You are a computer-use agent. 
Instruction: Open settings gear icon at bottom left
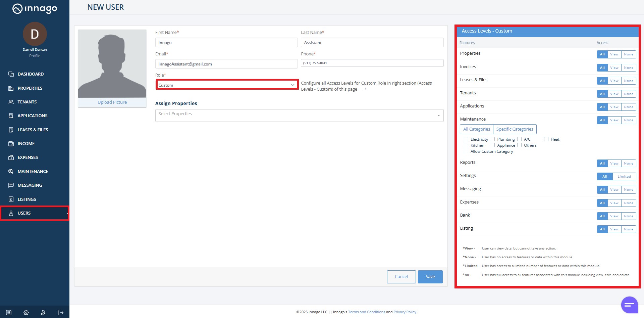click(26, 313)
